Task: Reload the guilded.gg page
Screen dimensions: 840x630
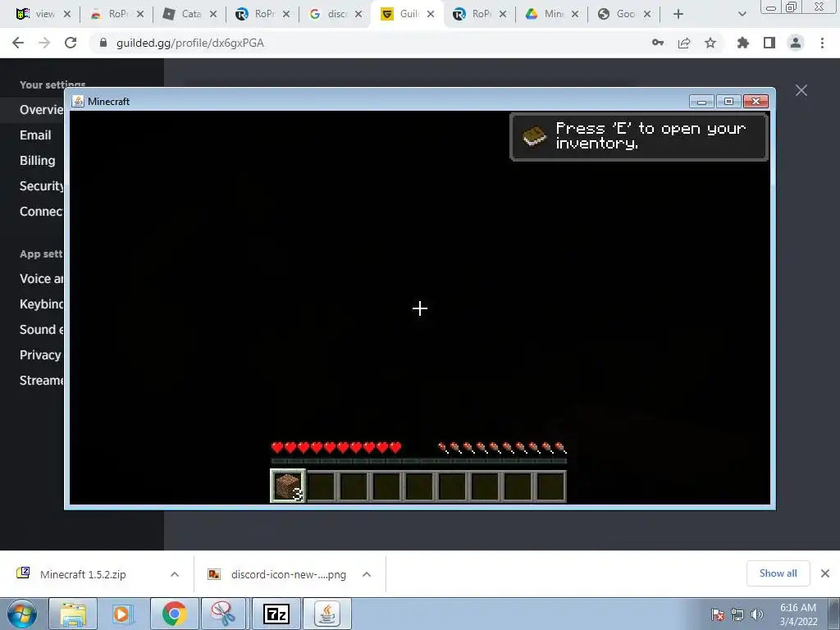Action: tap(71, 43)
